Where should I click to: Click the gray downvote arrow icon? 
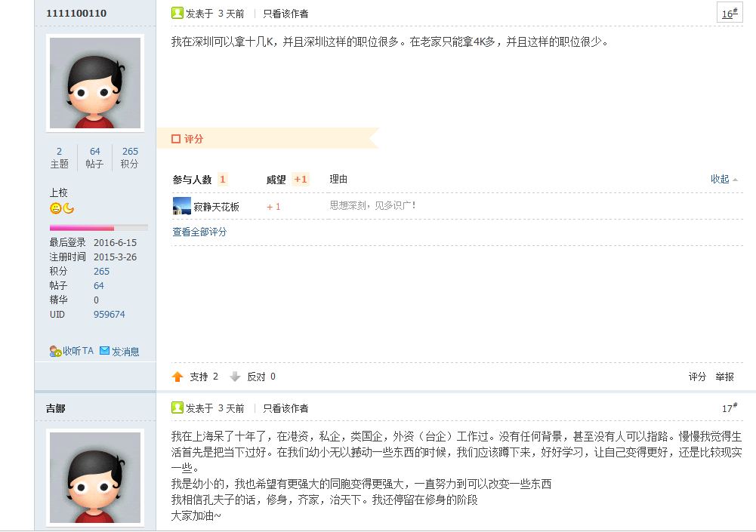235,377
